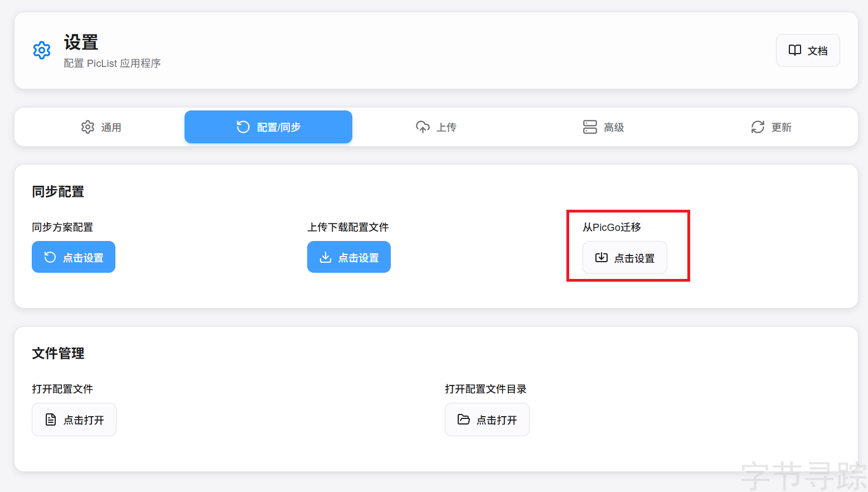Click the gear icon on 通用 tab

pos(88,127)
